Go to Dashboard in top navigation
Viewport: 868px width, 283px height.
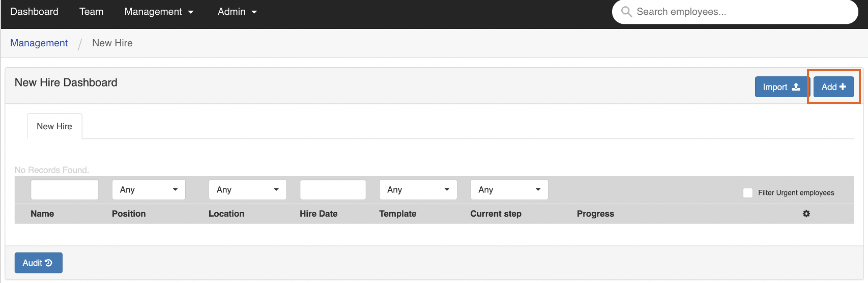[x=34, y=12]
